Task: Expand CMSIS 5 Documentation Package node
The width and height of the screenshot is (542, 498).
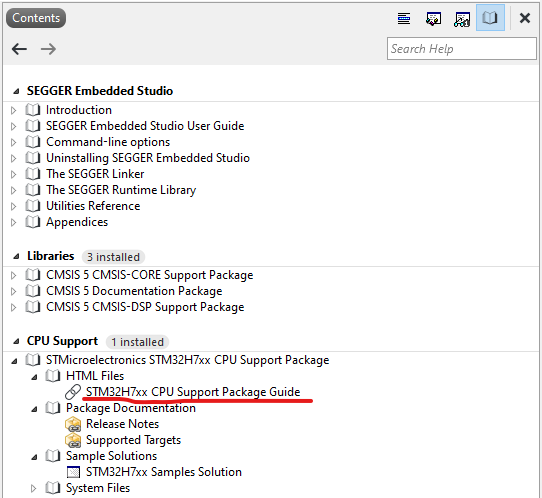Action: [x=13, y=291]
